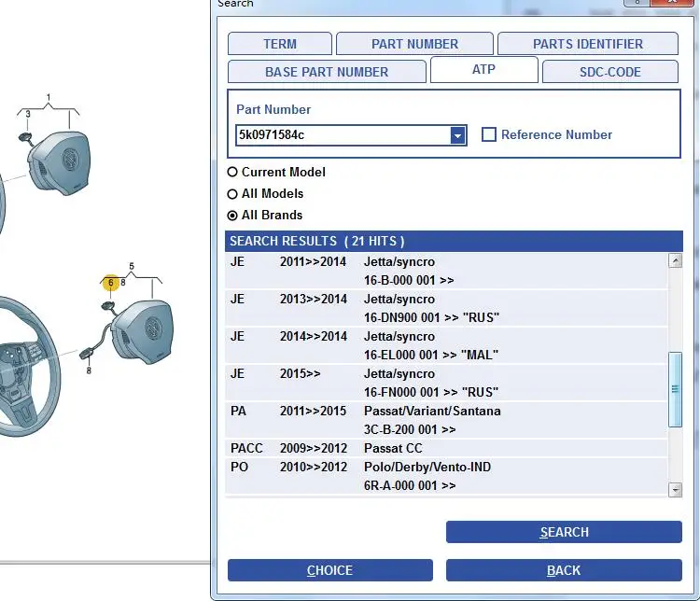The image size is (700, 601).
Task: Click the CHOICE button
Action: click(x=329, y=570)
